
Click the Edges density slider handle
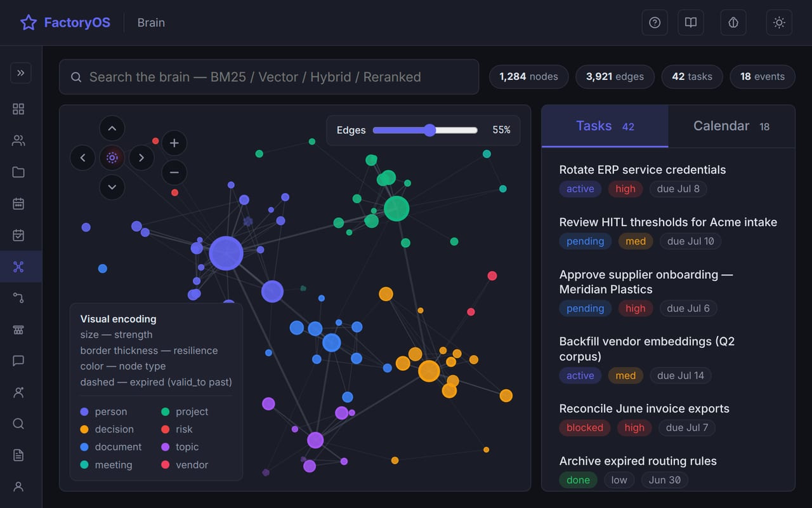pos(430,130)
